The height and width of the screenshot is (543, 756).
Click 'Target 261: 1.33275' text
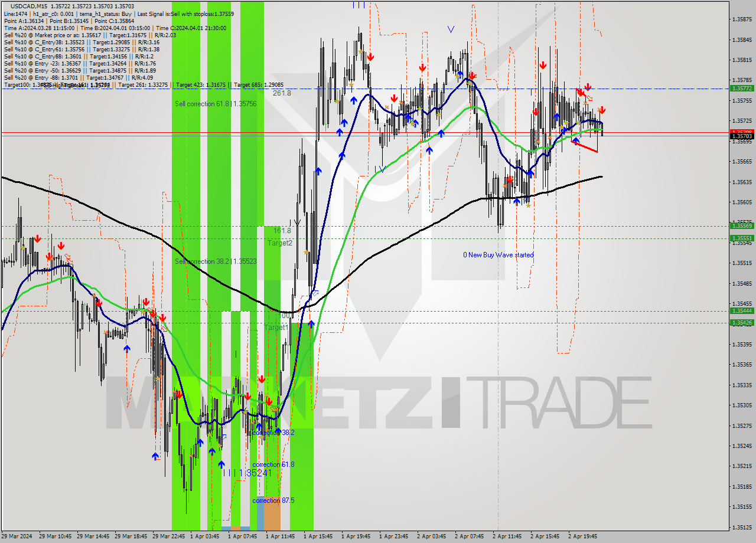click(x=144, y=85)
